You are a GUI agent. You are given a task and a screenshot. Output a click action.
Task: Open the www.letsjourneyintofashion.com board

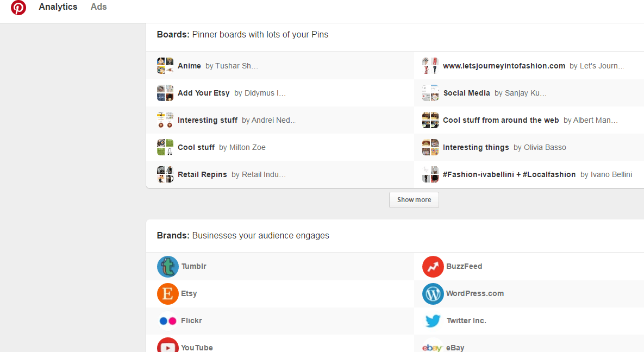504,66
